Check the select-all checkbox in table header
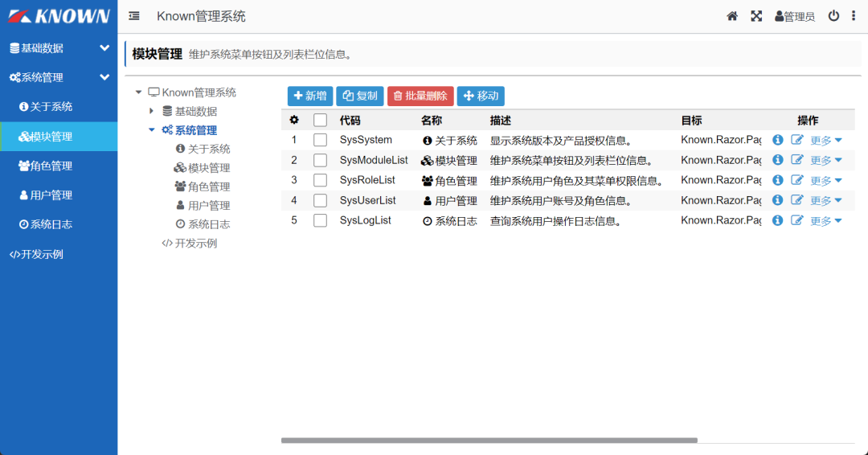 [320, 120]
